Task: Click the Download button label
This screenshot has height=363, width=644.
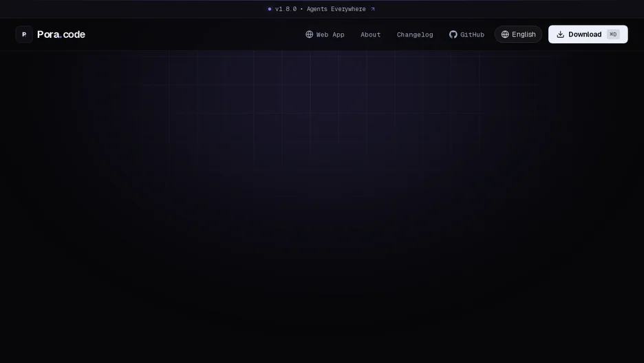Action: pyautogui.click(x=585, y=34)
